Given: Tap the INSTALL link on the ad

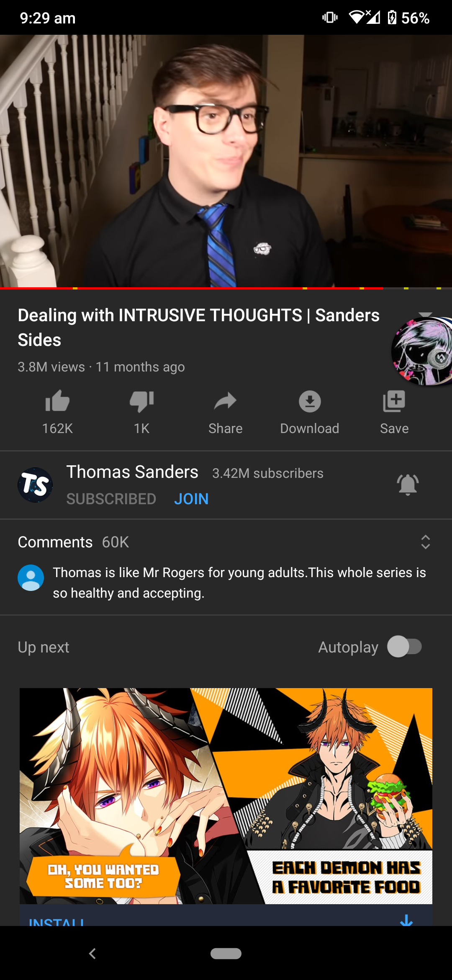Looking at the screenshot, I should [x=56, y=921].
